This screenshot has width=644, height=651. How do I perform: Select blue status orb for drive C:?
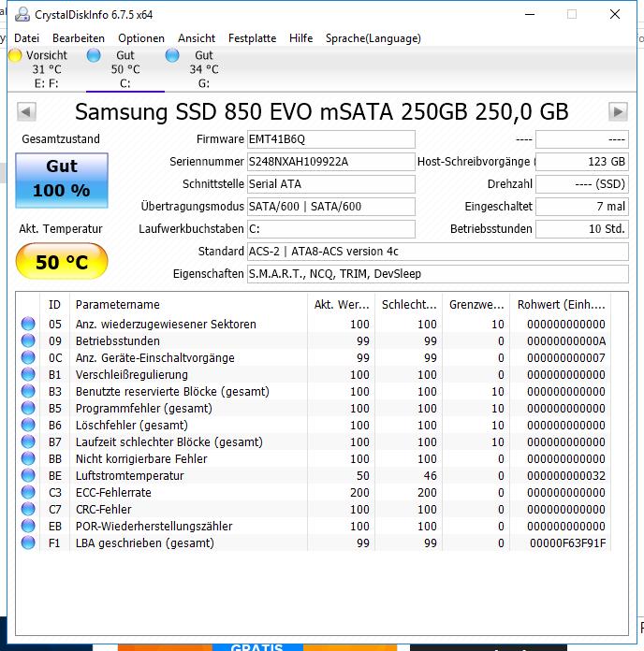(x=94, y=55)
